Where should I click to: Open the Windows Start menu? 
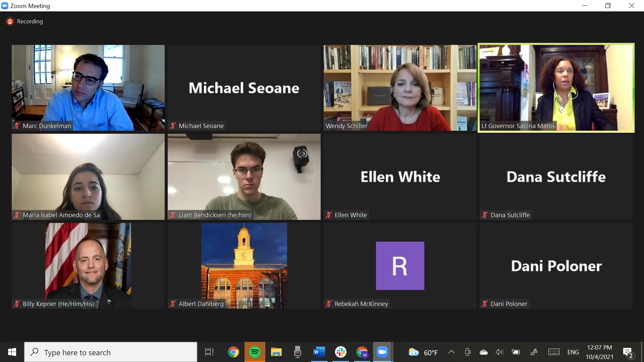pyautogui.click(x=12, y=352)
